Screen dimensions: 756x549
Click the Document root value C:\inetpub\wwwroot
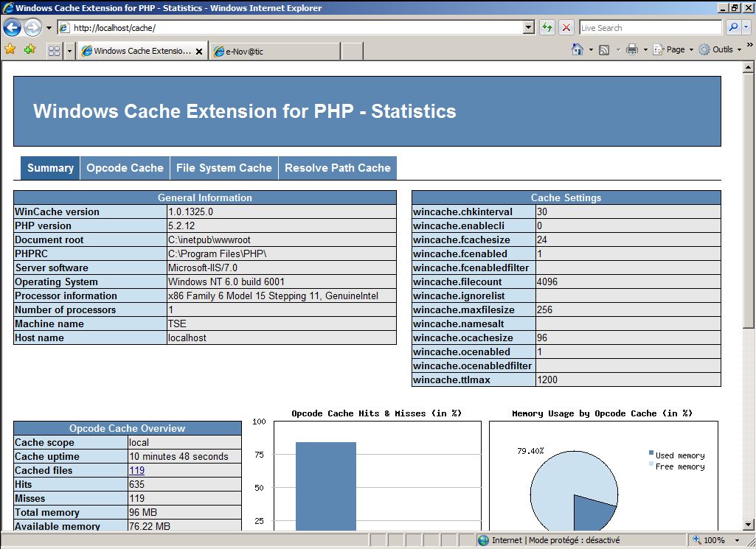coord(209,239)
